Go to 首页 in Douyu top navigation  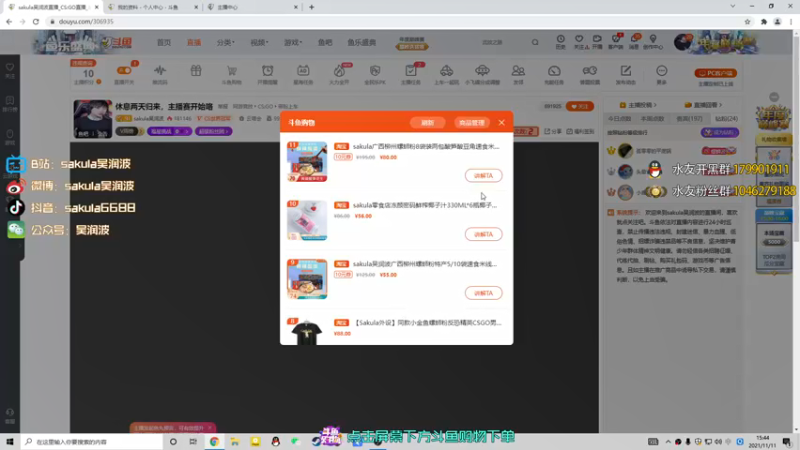[164, 42]
